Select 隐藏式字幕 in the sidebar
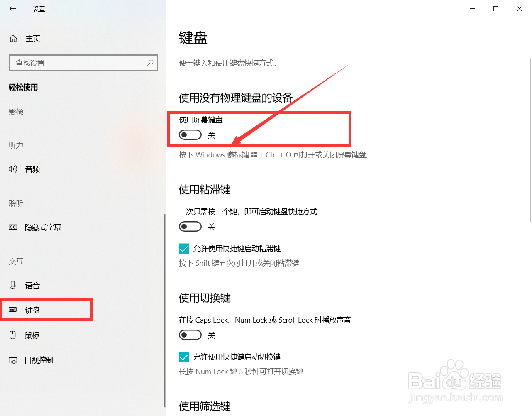532x416 pixels. 43,228
